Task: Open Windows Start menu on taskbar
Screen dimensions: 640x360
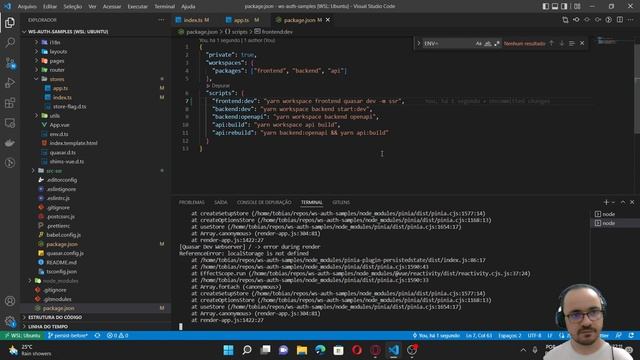Action: pyautogui.click(x=229, y=350)
